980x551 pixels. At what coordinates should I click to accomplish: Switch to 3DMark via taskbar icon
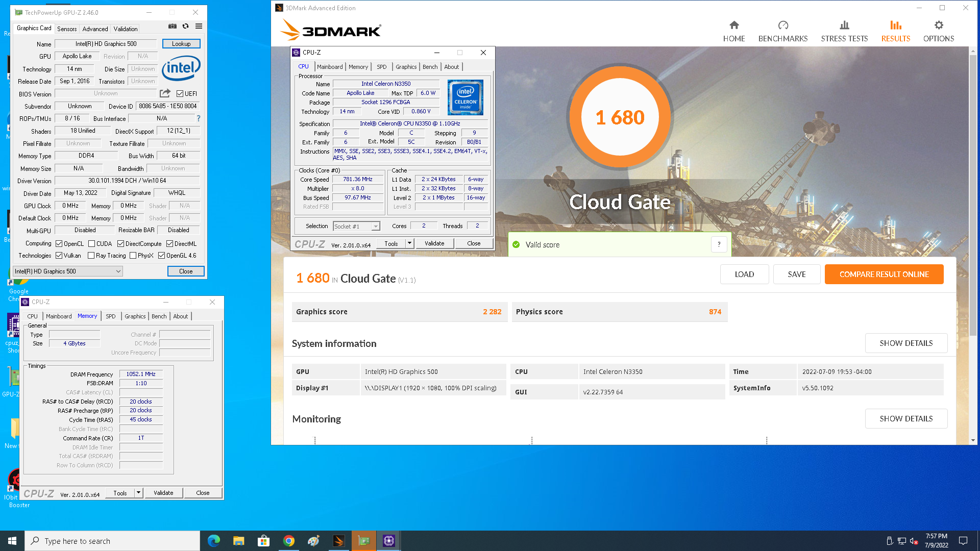[338, 541]
